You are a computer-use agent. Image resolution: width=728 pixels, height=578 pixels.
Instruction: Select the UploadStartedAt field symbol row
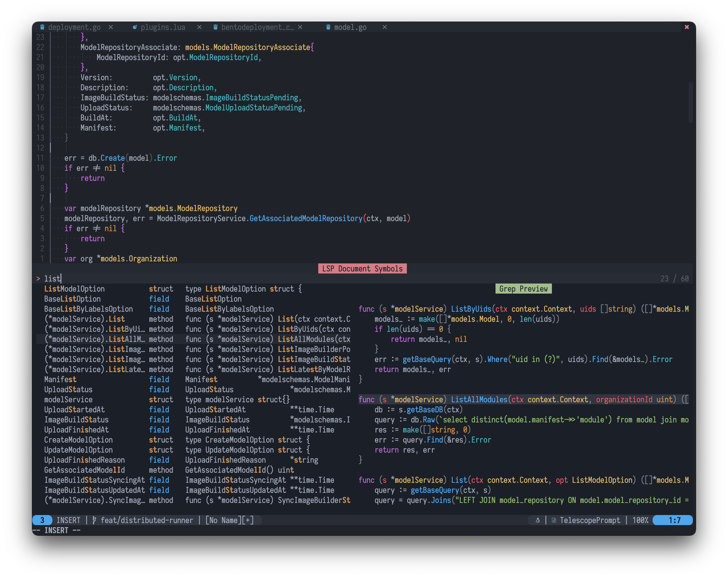[x=193, y=409]
